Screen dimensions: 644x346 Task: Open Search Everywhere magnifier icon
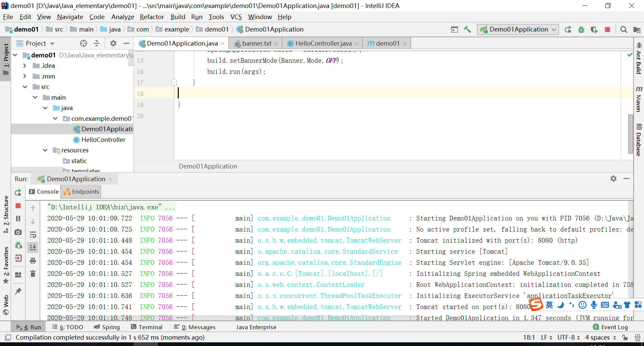point(624,30)
